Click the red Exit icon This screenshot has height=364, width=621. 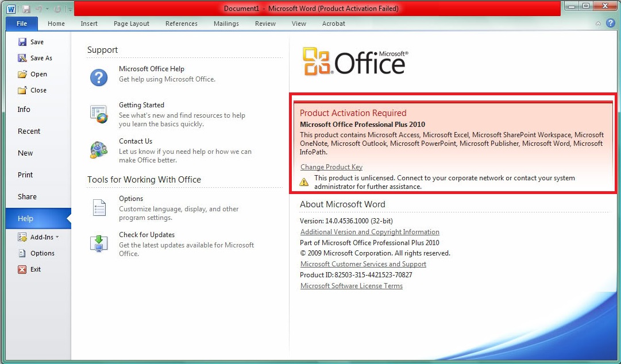tap(22, 269)
